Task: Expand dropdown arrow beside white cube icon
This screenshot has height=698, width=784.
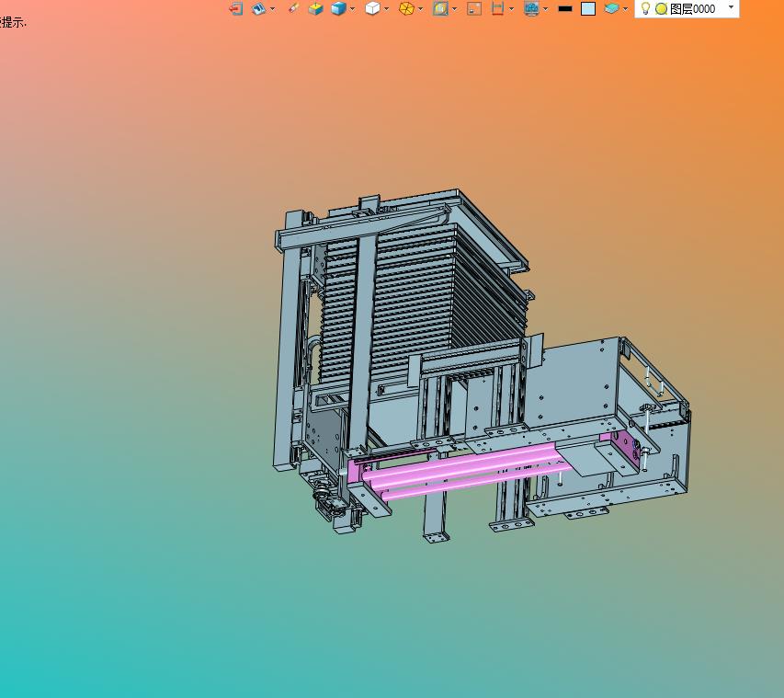Action: click(x=387, y=9)
